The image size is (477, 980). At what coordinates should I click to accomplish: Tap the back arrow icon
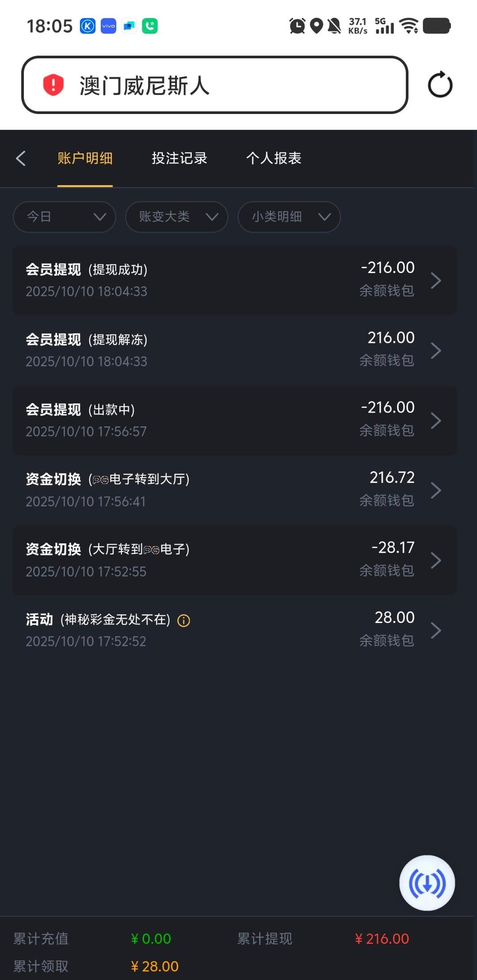coord(21,158)
